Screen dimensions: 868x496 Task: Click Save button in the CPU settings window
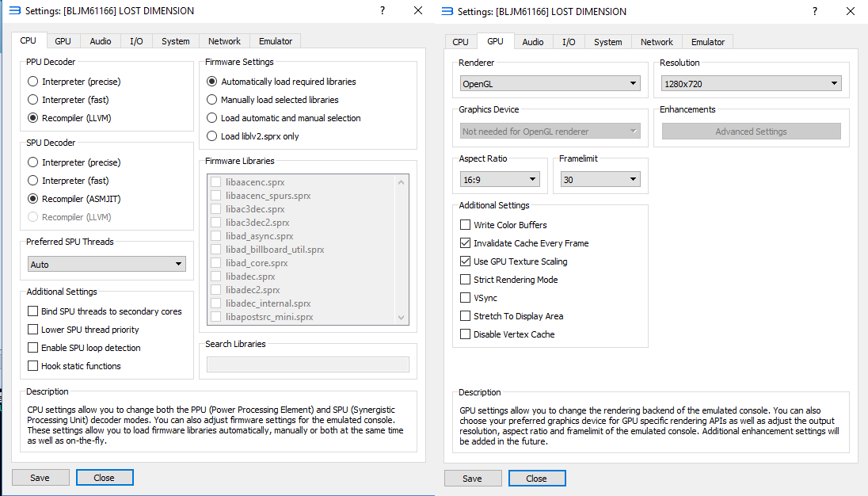(40, 478)
